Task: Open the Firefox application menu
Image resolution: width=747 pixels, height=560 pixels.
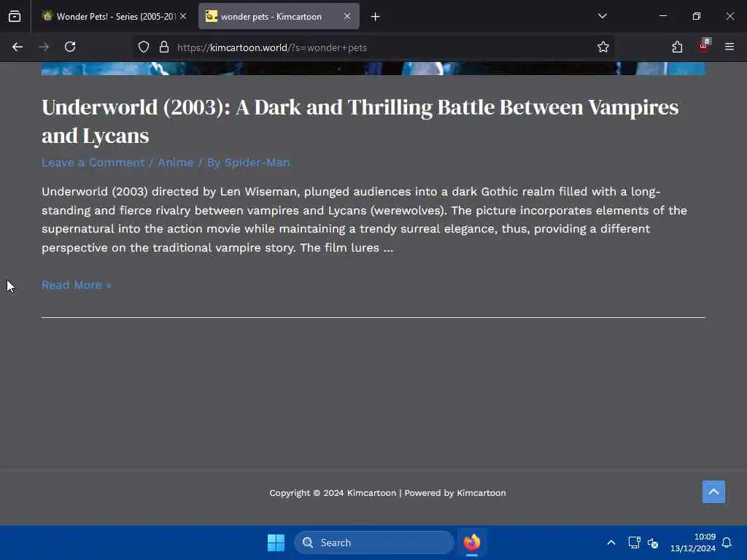Action: [729, 47]
